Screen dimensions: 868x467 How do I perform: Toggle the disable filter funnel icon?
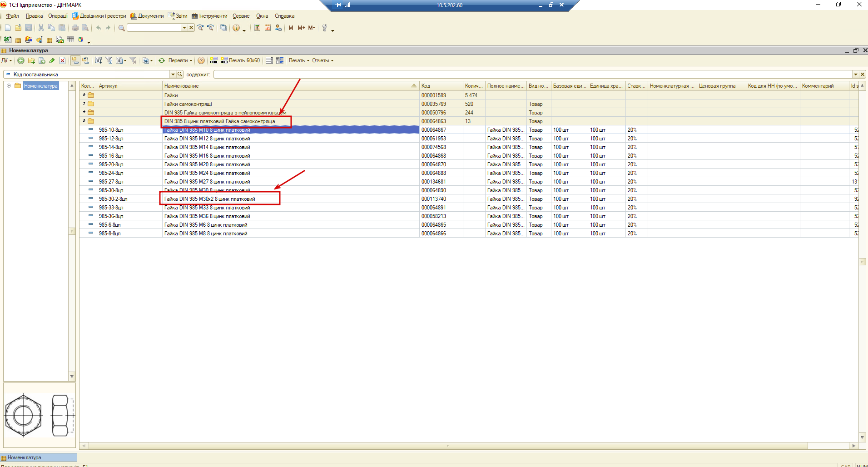[133, 60]
